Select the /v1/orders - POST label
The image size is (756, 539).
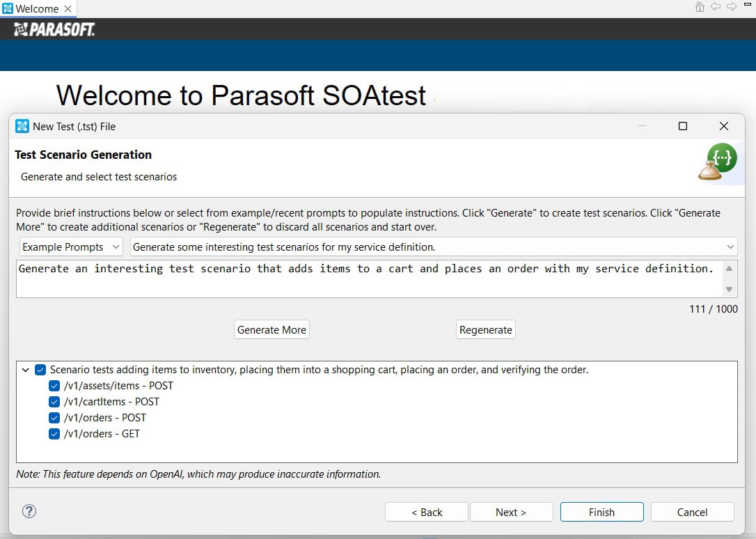(x=105, y=418)
